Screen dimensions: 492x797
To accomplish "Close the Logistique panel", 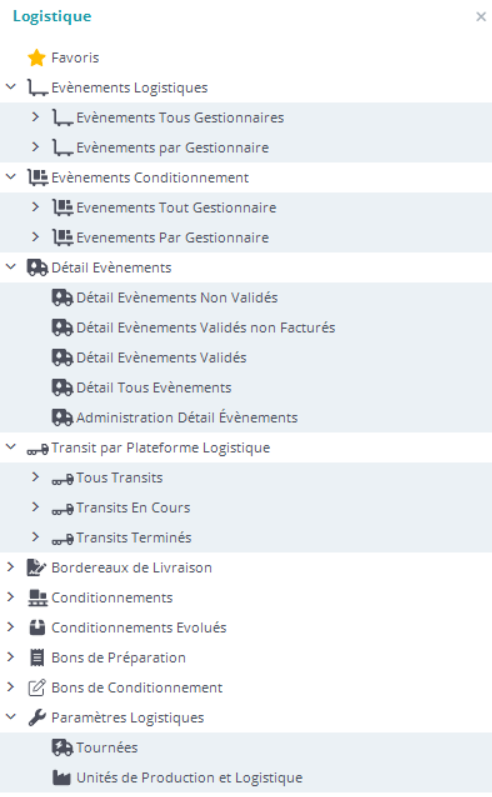I will tap(481, 17).
